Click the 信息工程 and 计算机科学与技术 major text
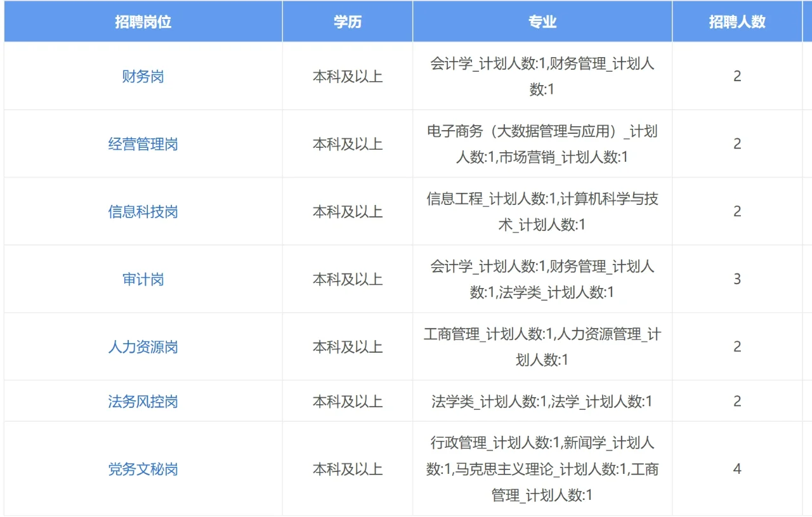 (x=542, y=212)
